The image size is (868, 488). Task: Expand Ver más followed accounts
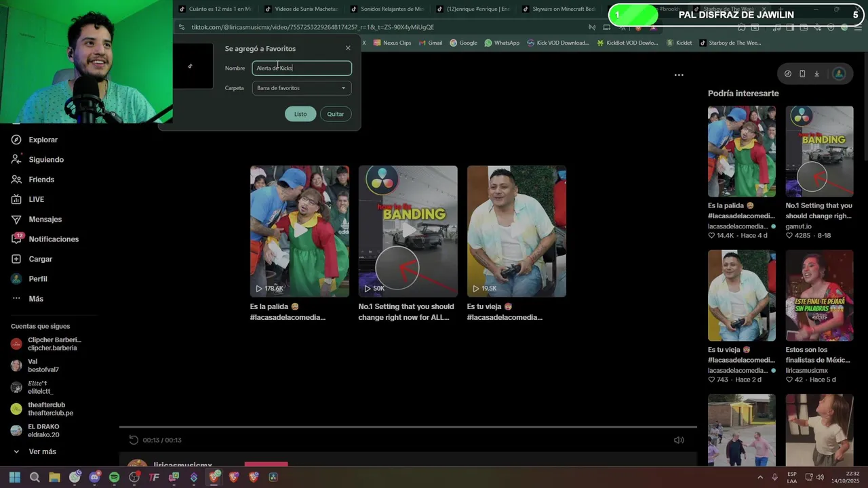coord(34,451)
